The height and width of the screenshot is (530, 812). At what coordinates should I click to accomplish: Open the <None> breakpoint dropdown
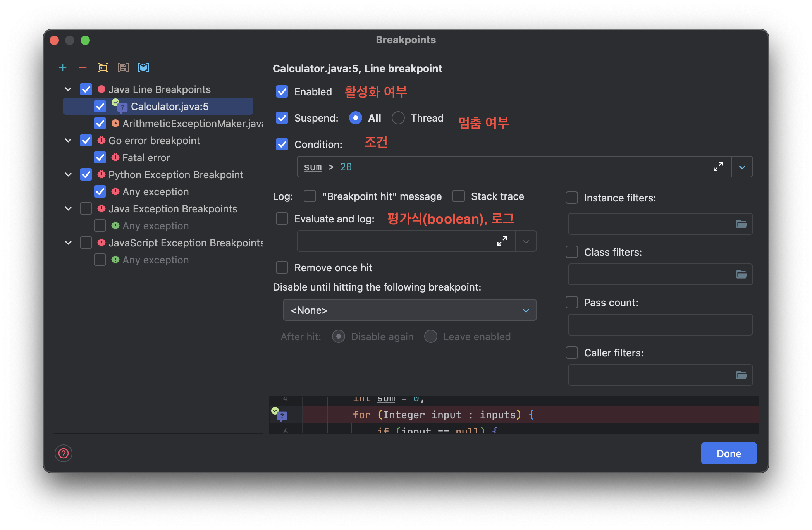point(409,310)
